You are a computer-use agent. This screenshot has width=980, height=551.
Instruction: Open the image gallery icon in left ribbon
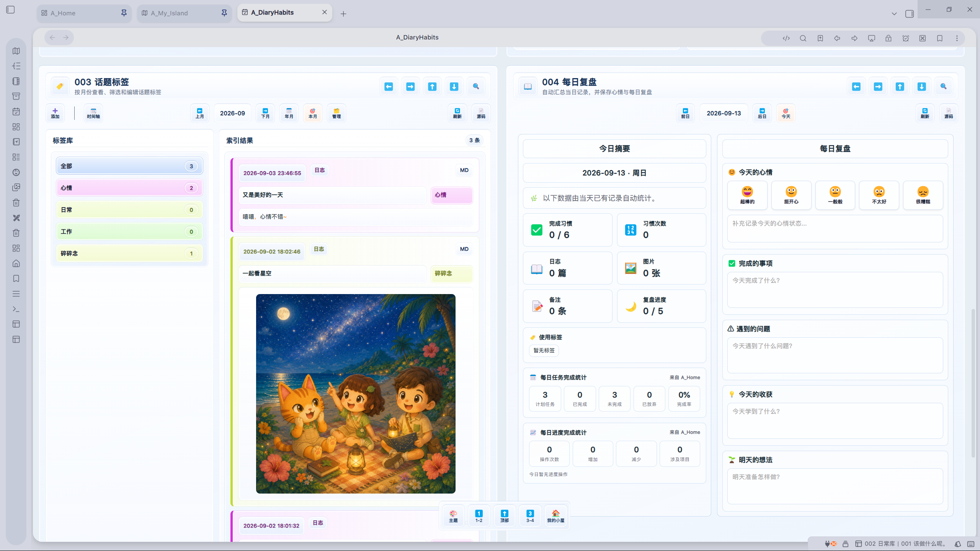pos(16,187)
